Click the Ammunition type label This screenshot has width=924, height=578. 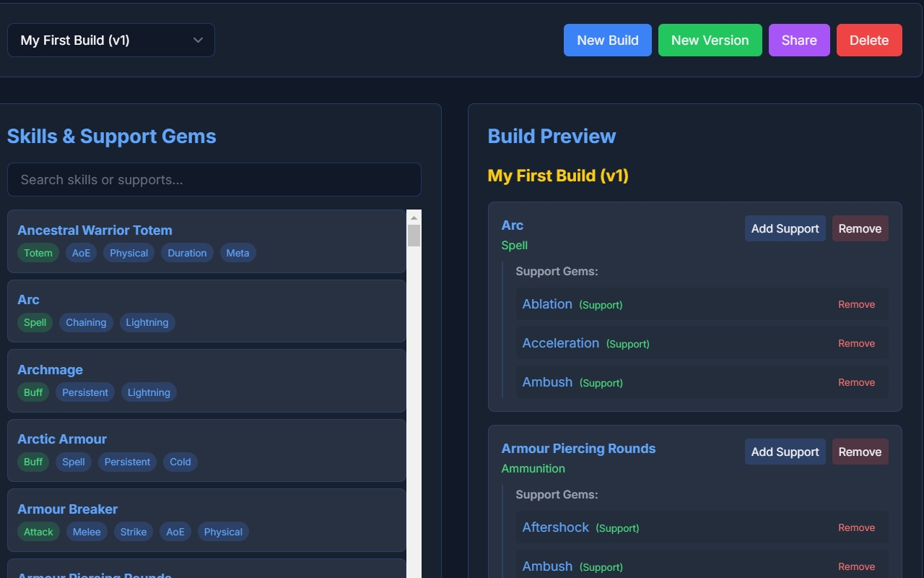pos(533,468)
